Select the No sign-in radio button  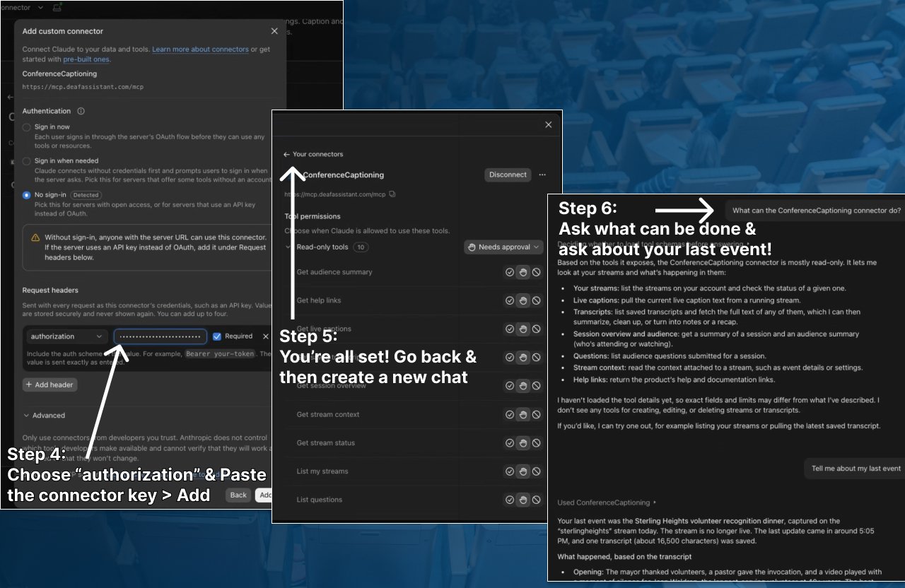click(x=27, y=195)
